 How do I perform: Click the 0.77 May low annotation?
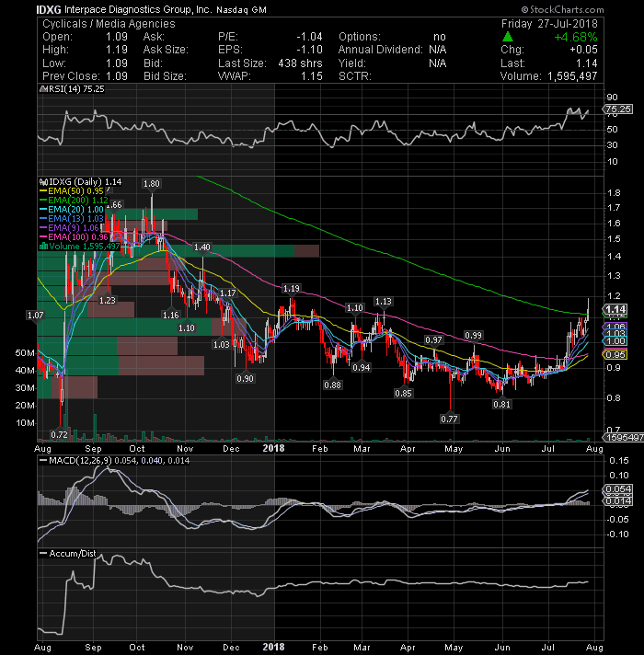(x=449, y=419)
